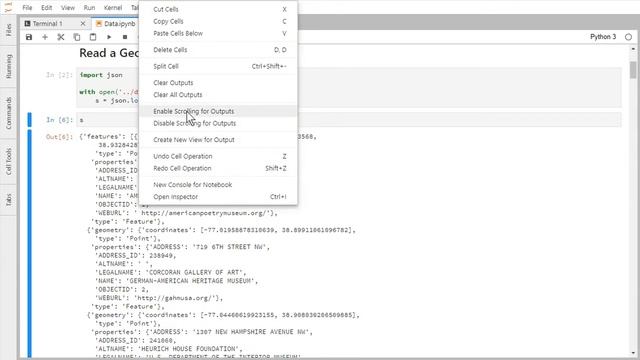Paste cells using the clipboard icon

93,37
